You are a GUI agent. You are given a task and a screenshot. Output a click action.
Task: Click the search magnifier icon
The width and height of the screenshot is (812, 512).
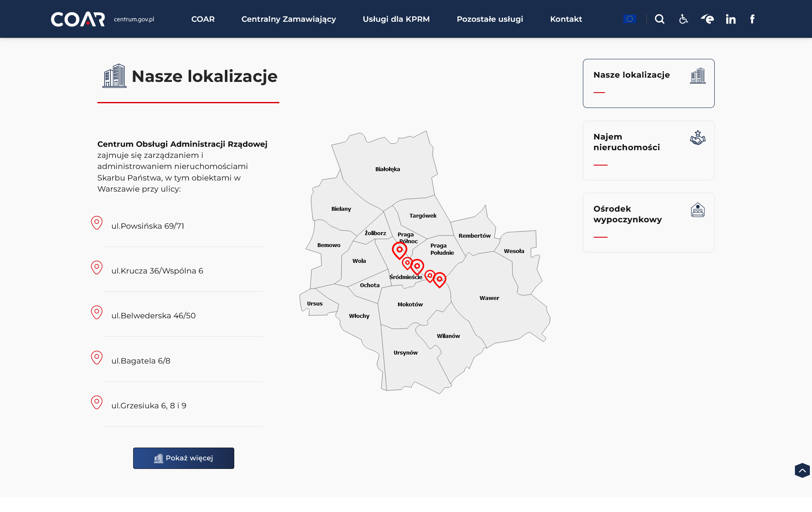tap(659, 19)
